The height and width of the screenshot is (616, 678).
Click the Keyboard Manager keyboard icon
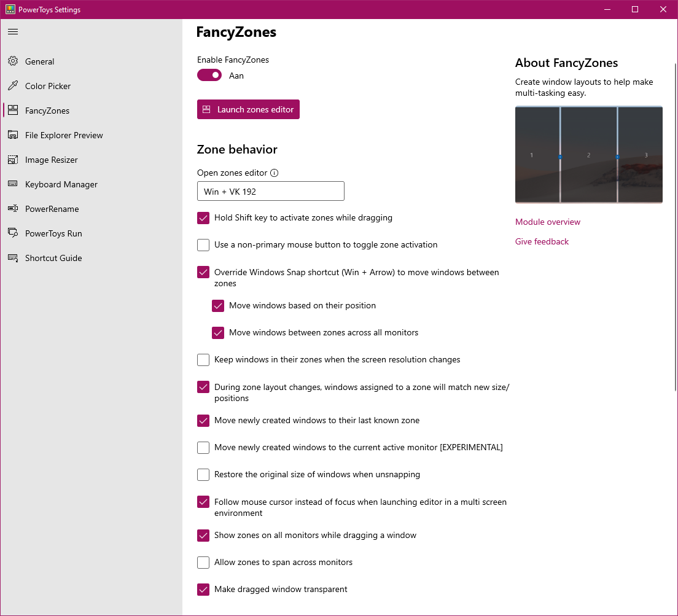click(13, 184)
